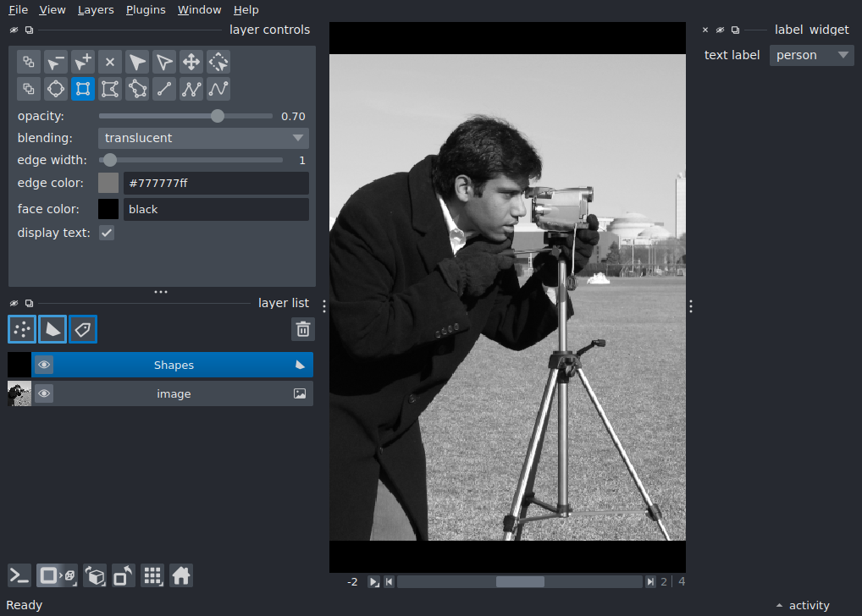
Task: Open the Plugins menu
Action: coord(146,10)
